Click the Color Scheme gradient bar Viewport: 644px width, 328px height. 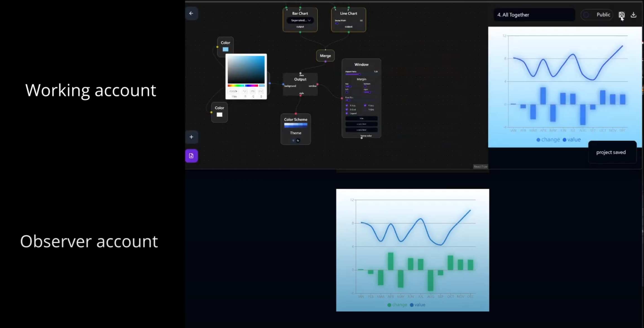pyautogui.click(x=295, y=125)
